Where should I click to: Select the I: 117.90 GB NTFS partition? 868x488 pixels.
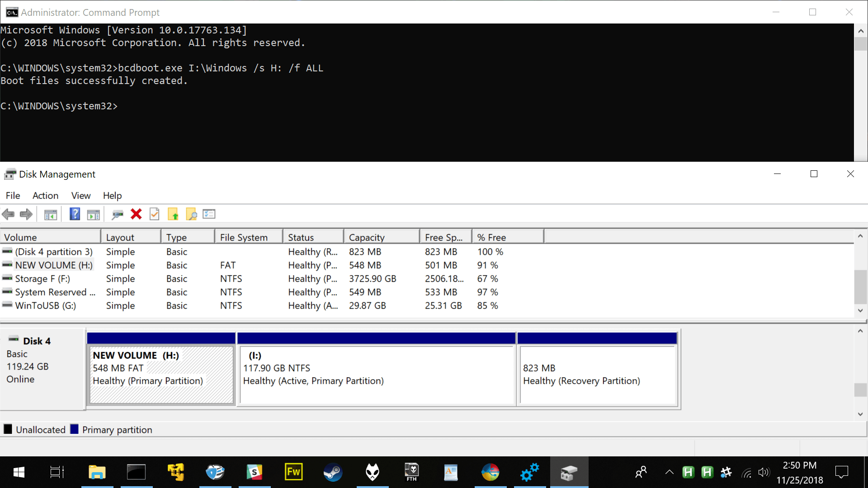376,375
